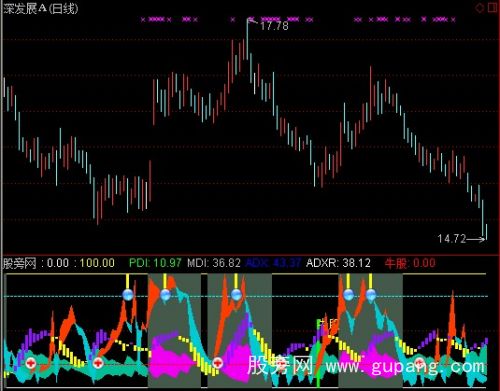This screenshot has width=500, height=391.
Task: Click the red divider line above the indicator panel
Action: click(251, 254)
